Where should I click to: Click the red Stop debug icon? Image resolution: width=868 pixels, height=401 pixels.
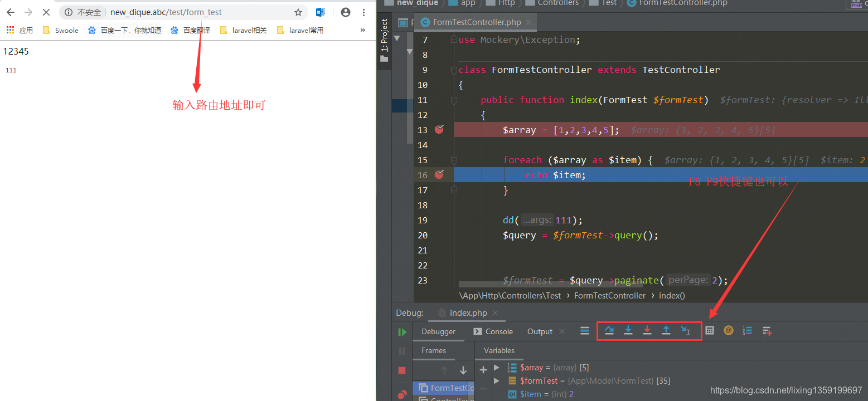point(402,370)
